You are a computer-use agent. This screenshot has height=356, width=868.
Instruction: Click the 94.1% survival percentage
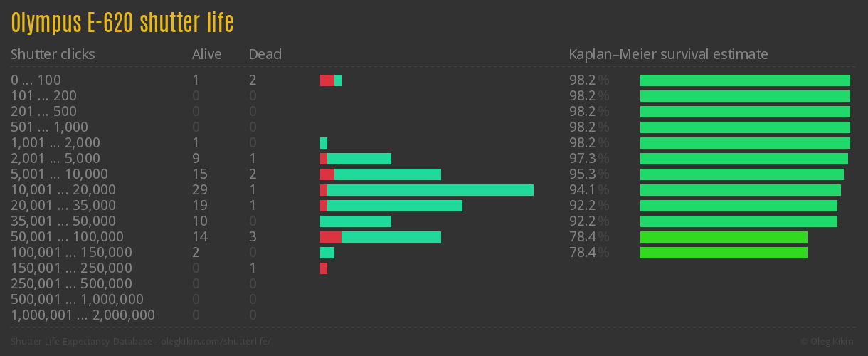tap(588, 190)
